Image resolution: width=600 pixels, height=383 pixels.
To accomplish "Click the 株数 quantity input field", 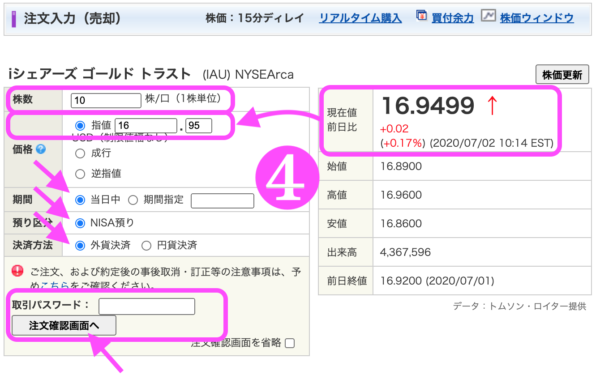I will pos(106,101).
